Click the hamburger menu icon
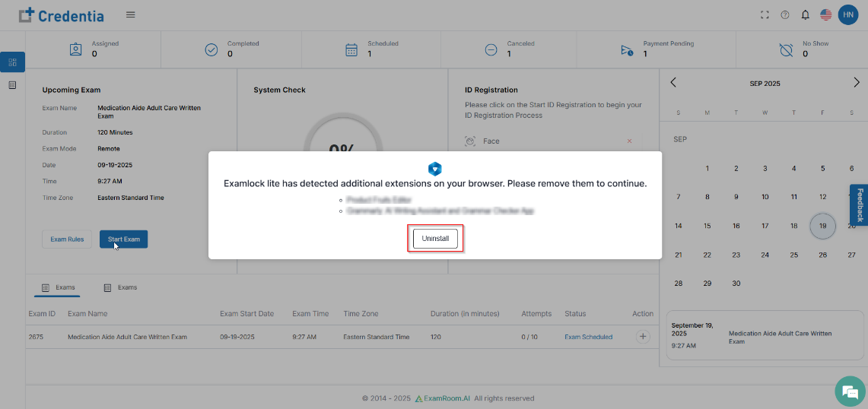 tap(131, 14)
